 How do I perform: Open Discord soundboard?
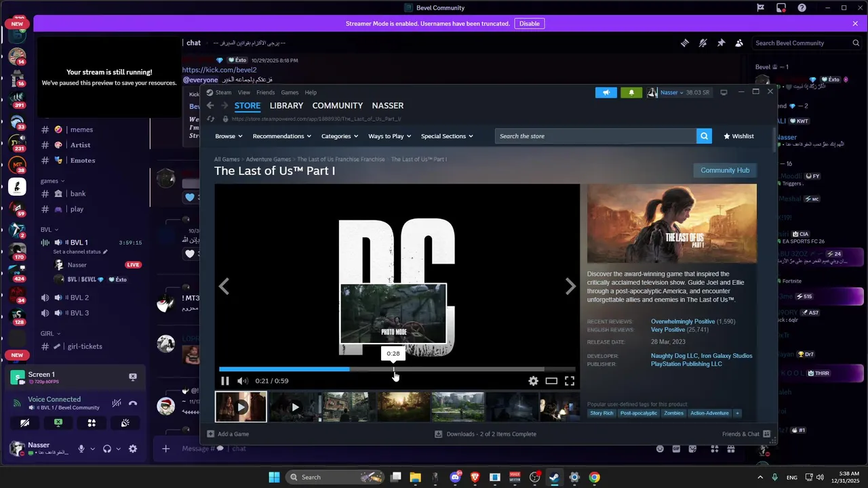tap(125, 423)
